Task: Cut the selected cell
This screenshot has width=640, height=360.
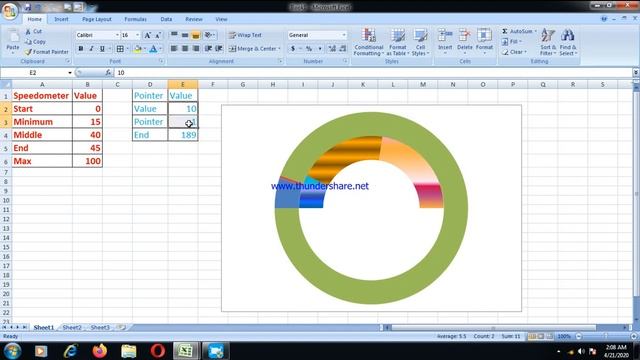Action: [x=33, y=31]
